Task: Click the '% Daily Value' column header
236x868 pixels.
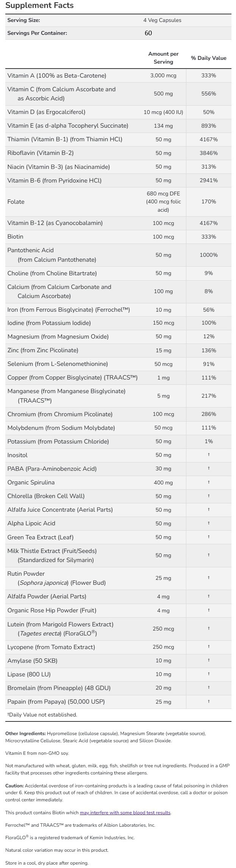Action: click(208, 58)
